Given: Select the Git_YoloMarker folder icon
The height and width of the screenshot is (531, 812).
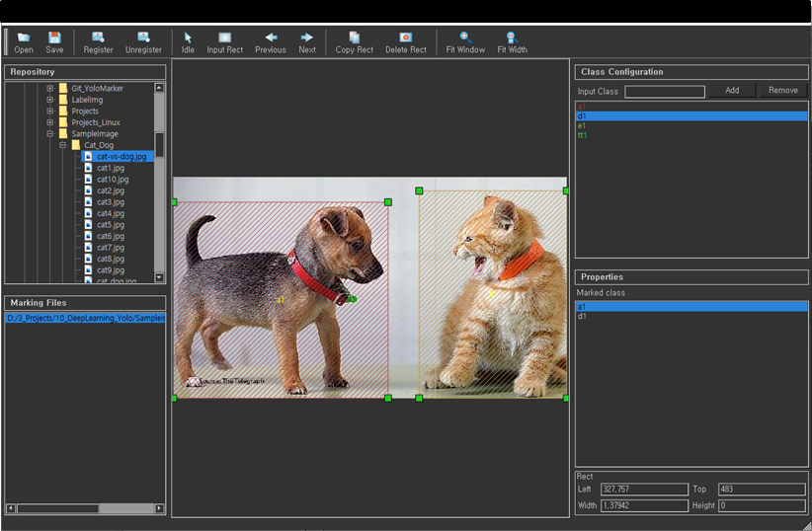Looking at the screenshot, I should [x=63, y=88].
